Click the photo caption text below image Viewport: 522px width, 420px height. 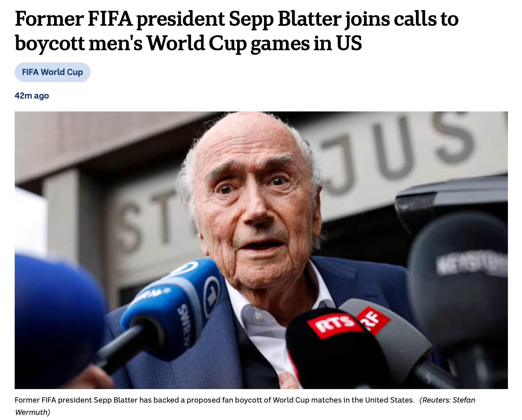click(214, 400)
